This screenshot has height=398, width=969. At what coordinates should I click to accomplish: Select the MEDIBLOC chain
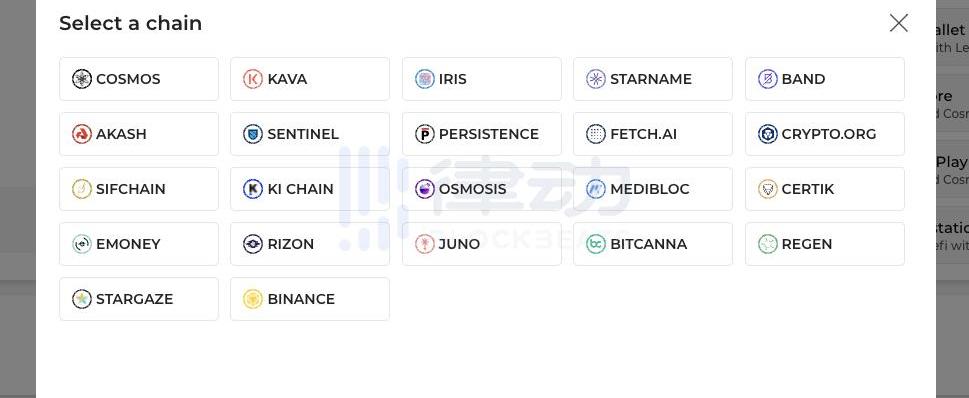[653, 189]
